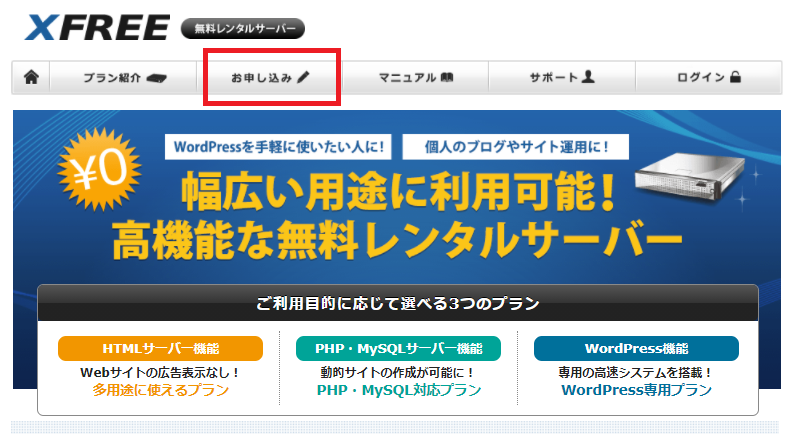Open the サポート menu item
The image size is (794, 434).
click(562, 77)
